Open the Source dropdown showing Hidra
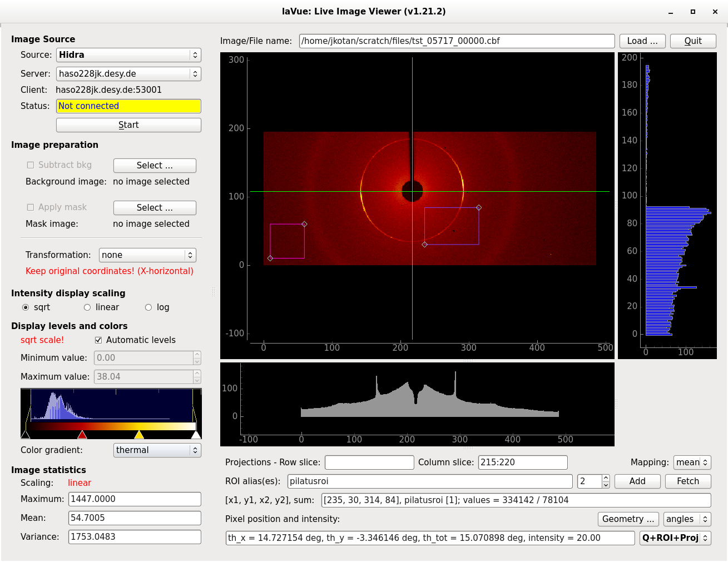The image size is (728, 562). point(128,55)
